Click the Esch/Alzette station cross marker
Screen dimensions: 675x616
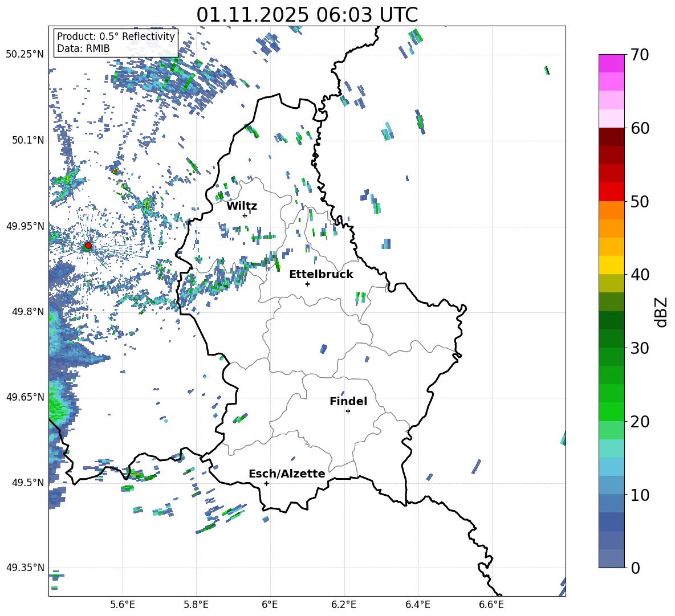pyautogui.click(x=266, y=483)
